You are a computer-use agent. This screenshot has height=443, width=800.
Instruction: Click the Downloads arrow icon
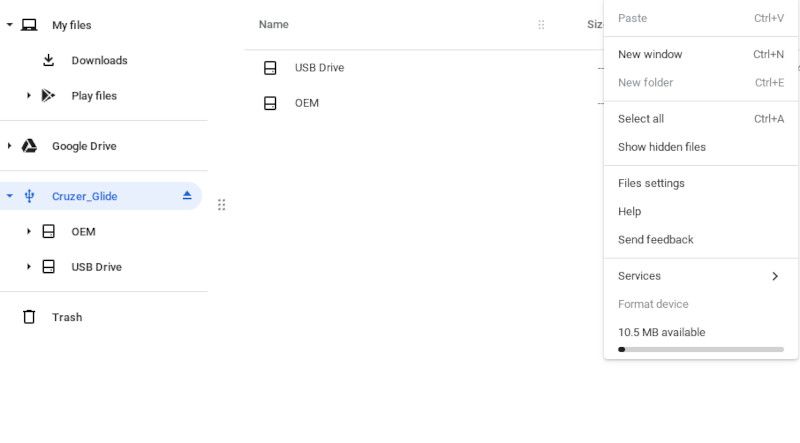coord(48,60)
